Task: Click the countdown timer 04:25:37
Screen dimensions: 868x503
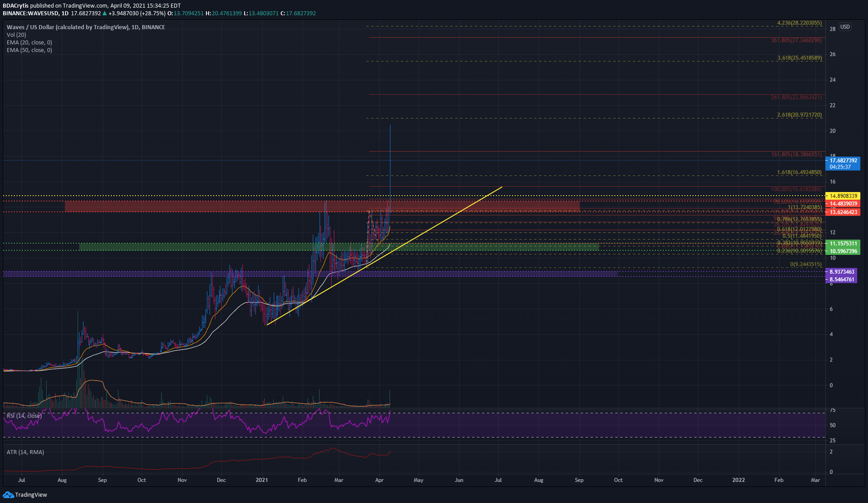Action: (840, 167)
